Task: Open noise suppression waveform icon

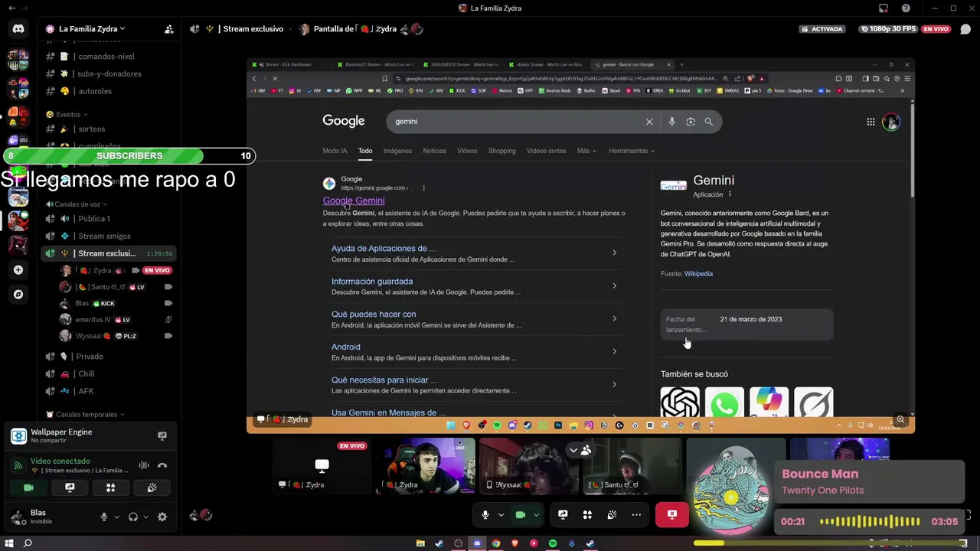Action: [144, 465]
